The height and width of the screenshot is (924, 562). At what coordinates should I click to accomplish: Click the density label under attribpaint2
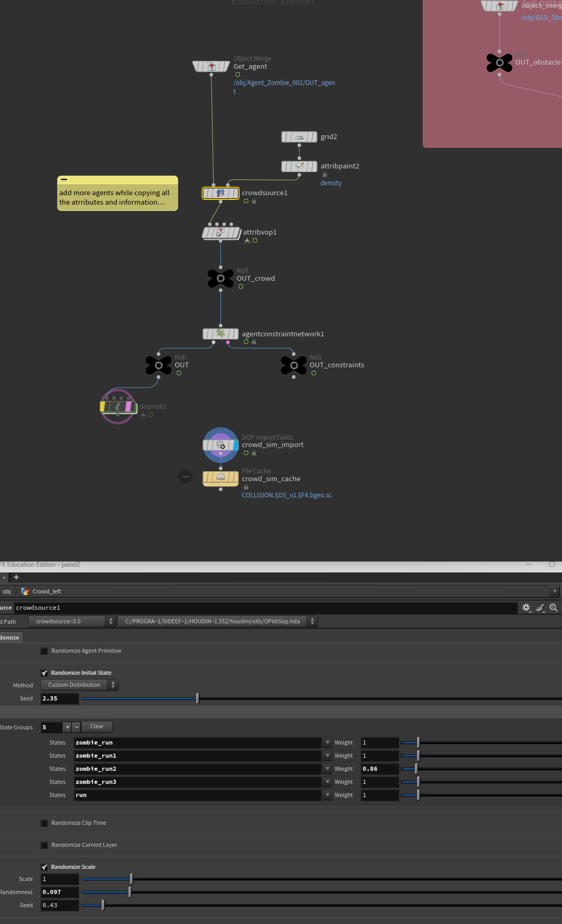331,183
